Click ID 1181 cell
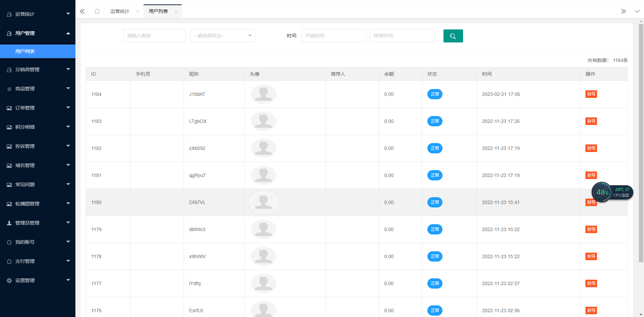The image size is (644, 317). [96, 175]
